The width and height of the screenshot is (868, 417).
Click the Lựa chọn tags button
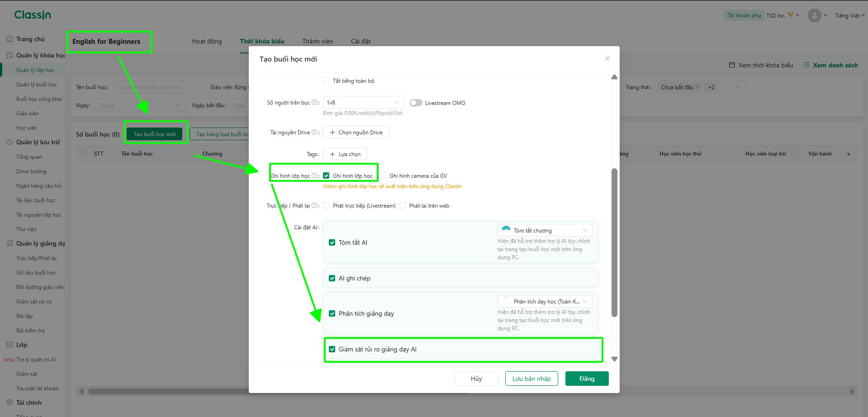[x=345, y=154]
